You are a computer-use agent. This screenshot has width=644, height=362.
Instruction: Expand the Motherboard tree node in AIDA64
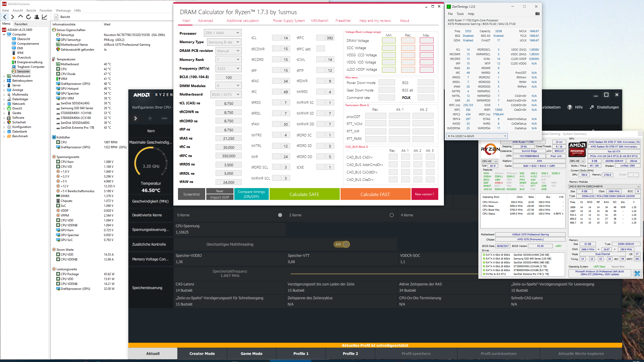click(4, 76)
